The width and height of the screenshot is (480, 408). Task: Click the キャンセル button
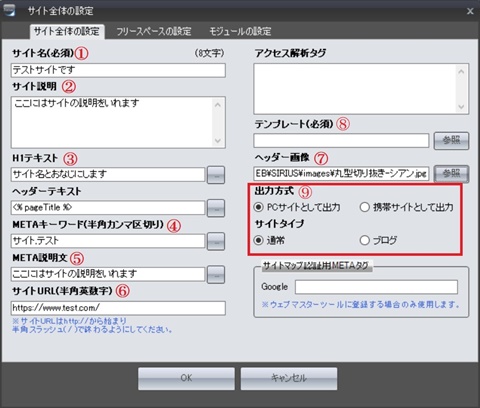pyautogui.click(x=289, y=378)
